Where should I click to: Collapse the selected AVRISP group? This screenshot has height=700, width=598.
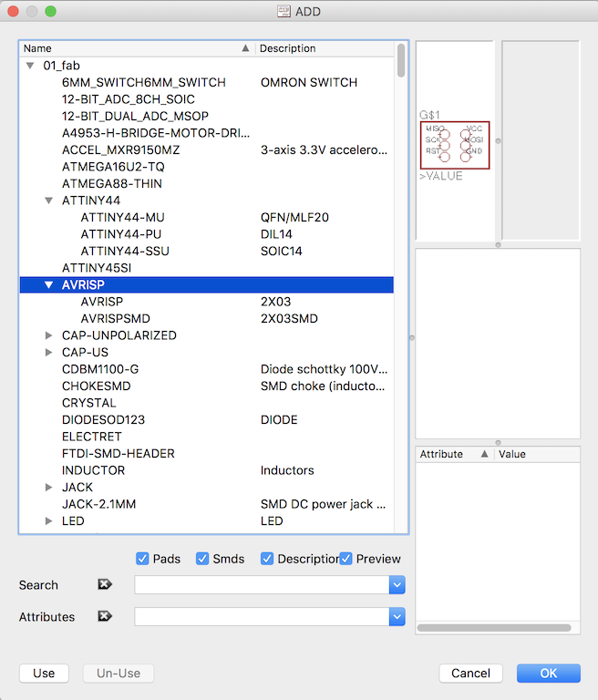pyautogui.click(x=48, y=284)
